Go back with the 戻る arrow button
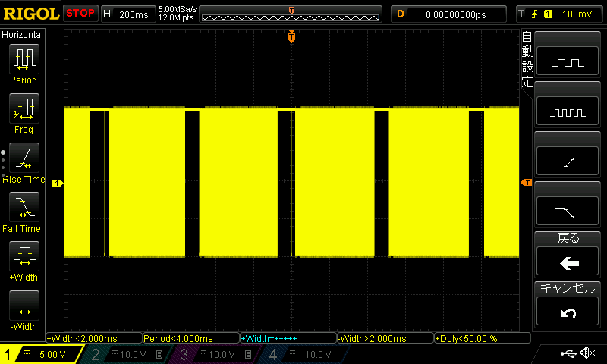Viewport: 607px width, 364px height. pyautogui.click(x=568, y=262)
